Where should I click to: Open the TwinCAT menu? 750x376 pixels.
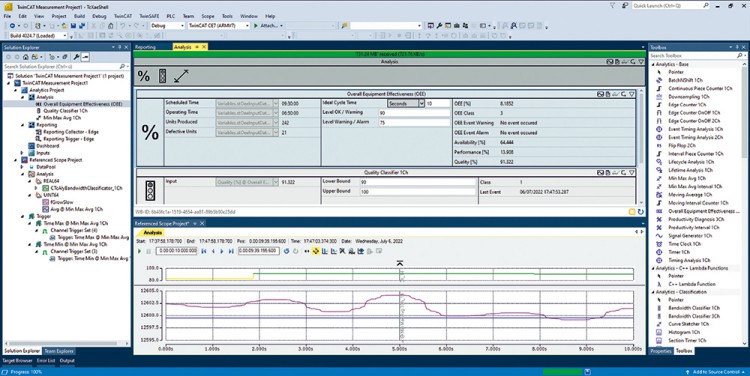tap(123, 16)
